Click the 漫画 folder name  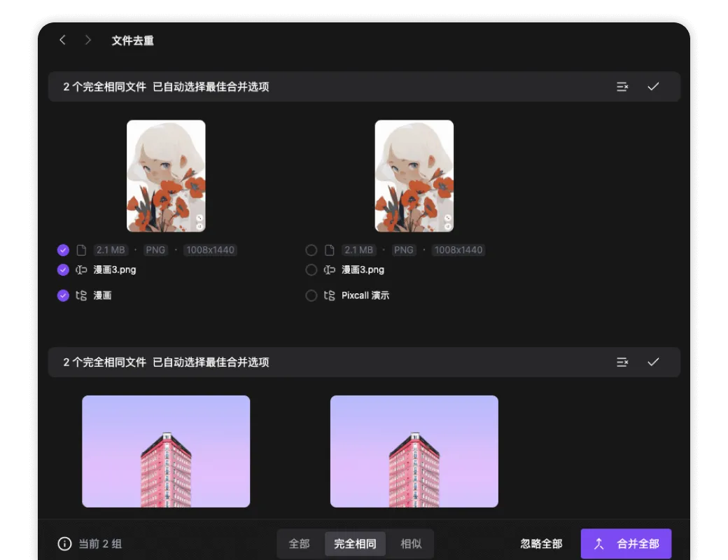(x=103, y=296)
